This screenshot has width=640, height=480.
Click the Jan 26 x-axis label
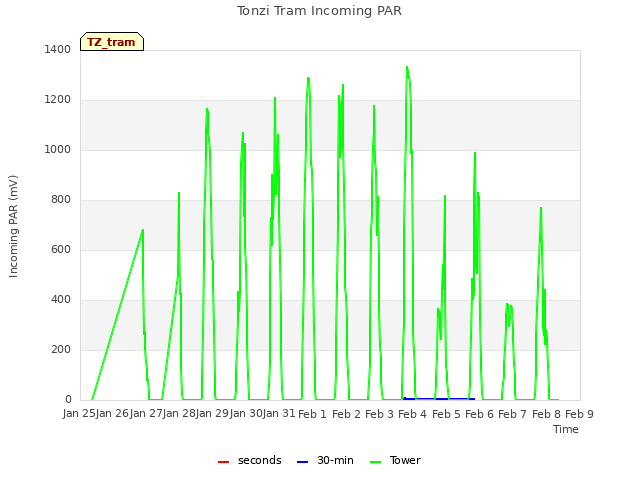(113, 414)
